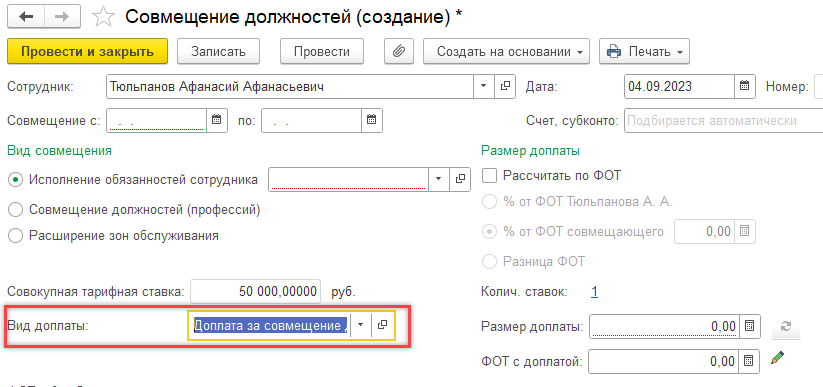This screenshot has width=823, height=387.
Task: Click Провести и закрыть button
Action: [x=87, y=51]
